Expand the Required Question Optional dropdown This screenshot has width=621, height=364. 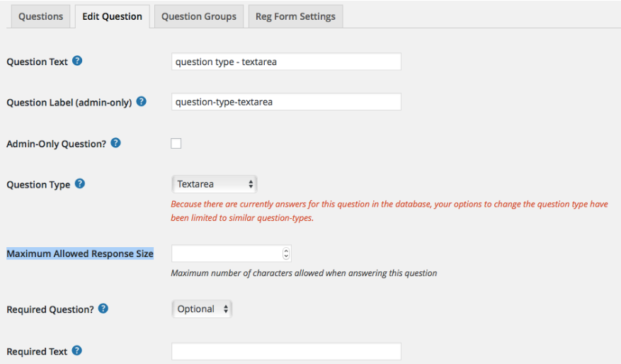202,309
